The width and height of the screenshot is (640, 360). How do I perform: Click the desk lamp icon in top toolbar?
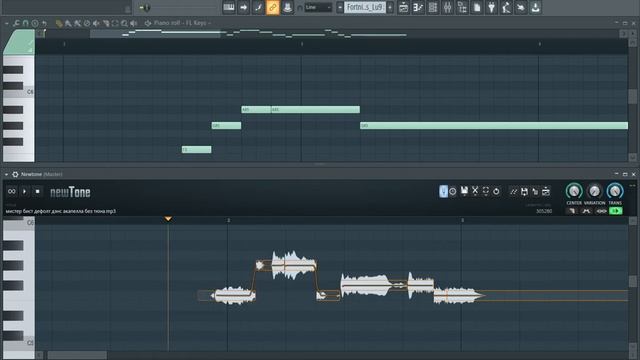[507, 7]
